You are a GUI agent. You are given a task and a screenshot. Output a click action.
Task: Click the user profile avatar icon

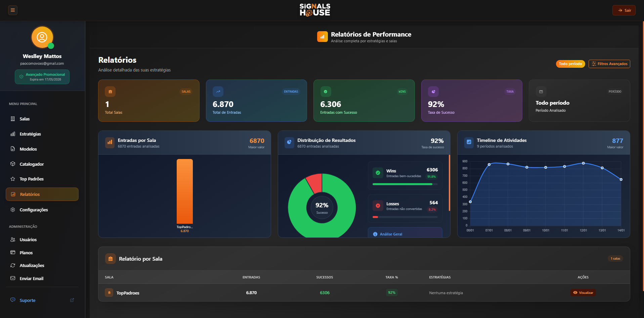click(42, 37)
